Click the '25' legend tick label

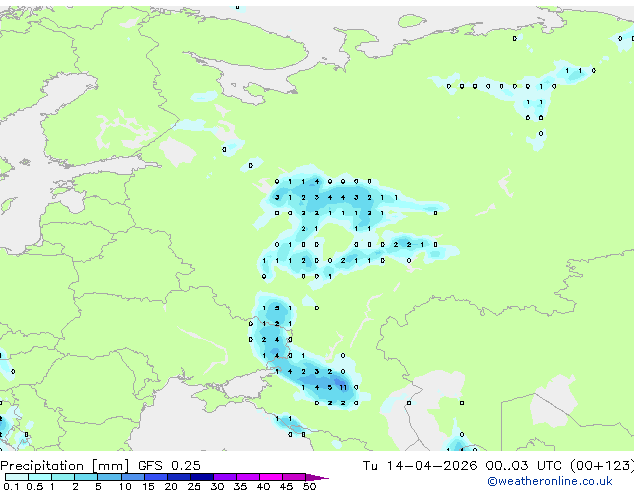tap(194, 486)
